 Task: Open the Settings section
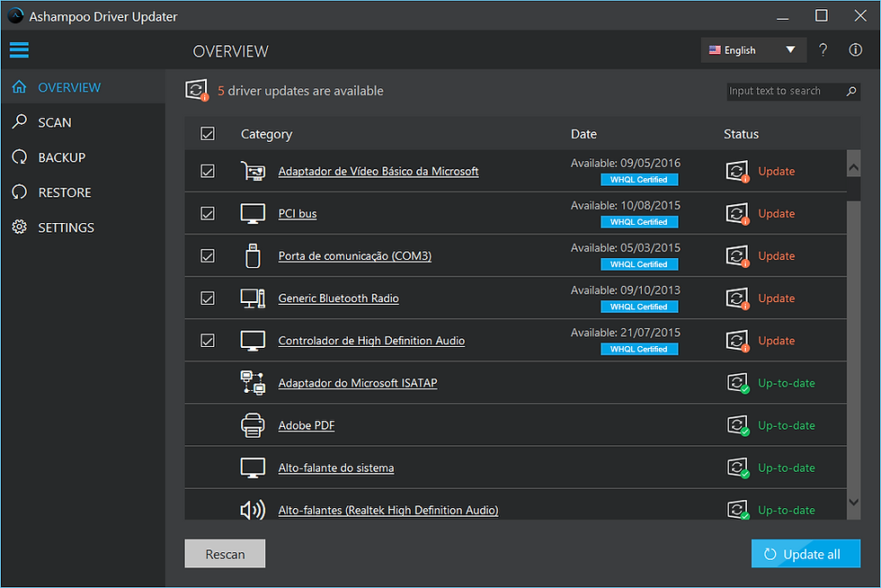click(x=83, y=227)
